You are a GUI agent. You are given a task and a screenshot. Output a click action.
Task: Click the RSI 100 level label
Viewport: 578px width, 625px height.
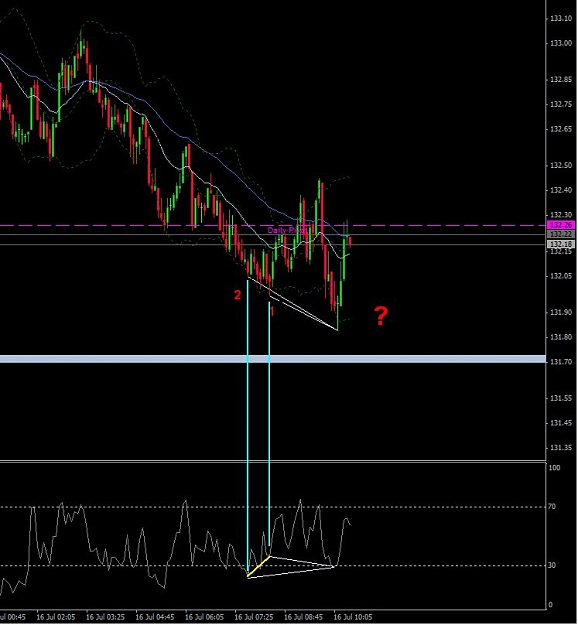(x=554, y=468)
